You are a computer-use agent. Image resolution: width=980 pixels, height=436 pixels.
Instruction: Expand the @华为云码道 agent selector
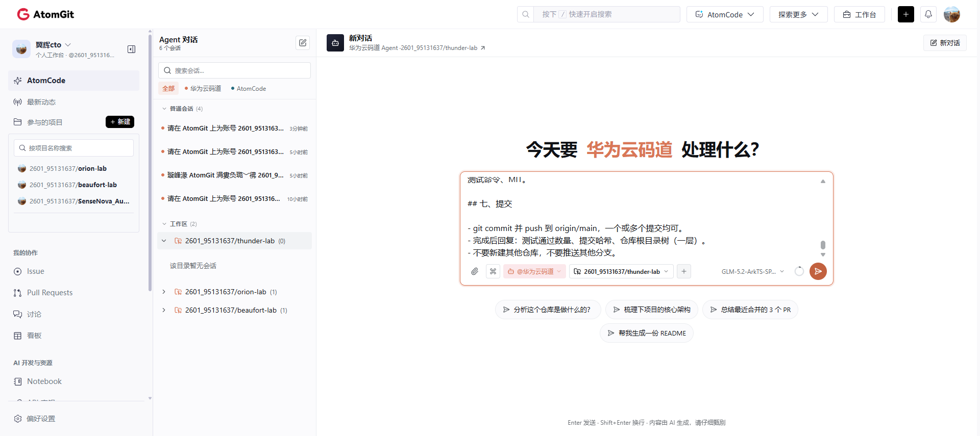tap(534, 271)
